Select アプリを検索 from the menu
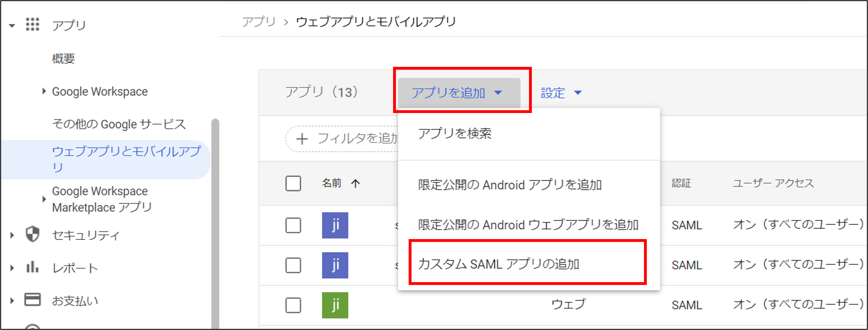Screen dimensions: 868x330 pos(455,134)
